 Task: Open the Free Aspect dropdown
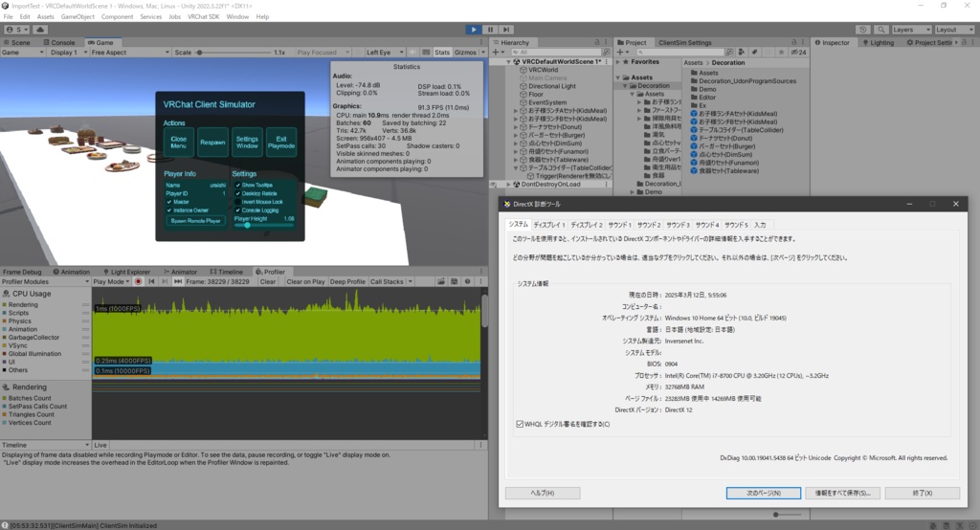(130, 53)
